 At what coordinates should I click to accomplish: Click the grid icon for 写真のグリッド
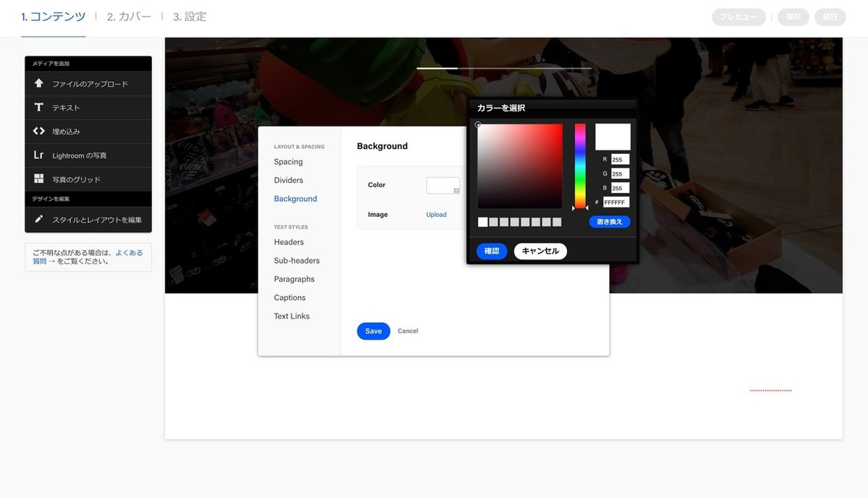tap(39, 179)
